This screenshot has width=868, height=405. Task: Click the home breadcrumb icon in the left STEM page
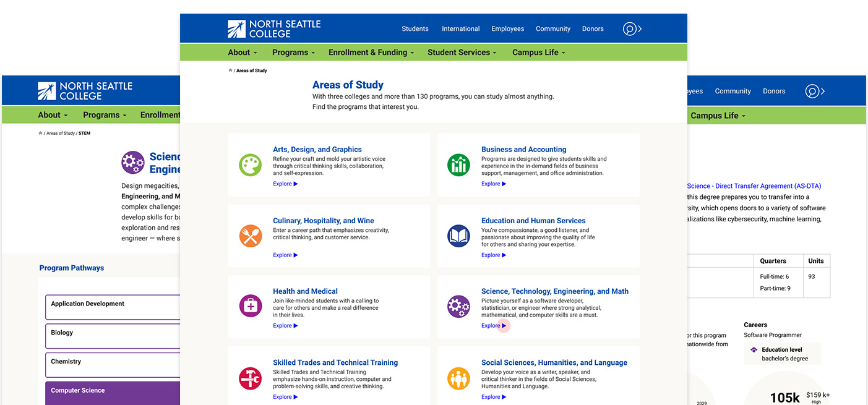point(41,133)
